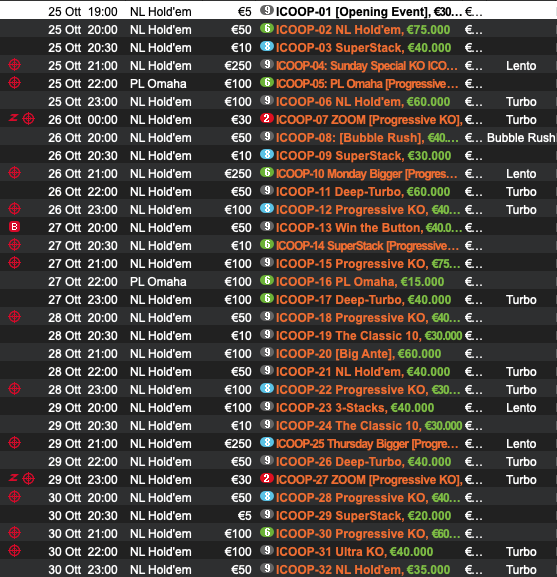Click the green 6-max badge on ICOOP-02
The width and height of the screenshot is (557, 577).
[267, 28]
